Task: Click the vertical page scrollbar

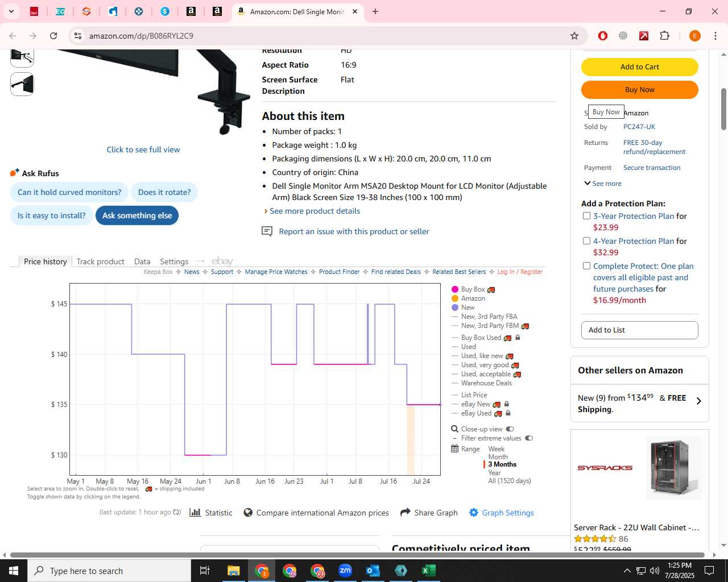Action: click(x=723, y=108)
